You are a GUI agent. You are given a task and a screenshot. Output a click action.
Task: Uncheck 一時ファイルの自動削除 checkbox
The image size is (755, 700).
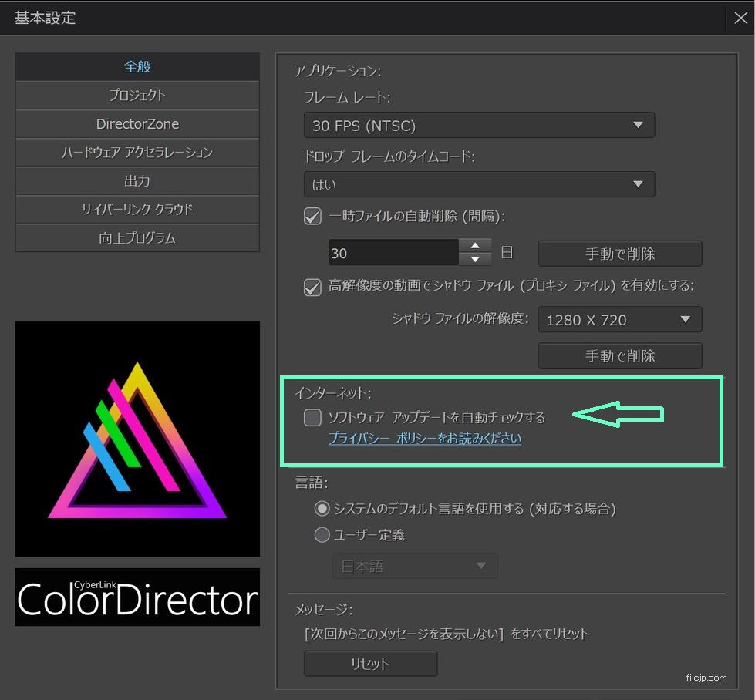pos(312,216)
